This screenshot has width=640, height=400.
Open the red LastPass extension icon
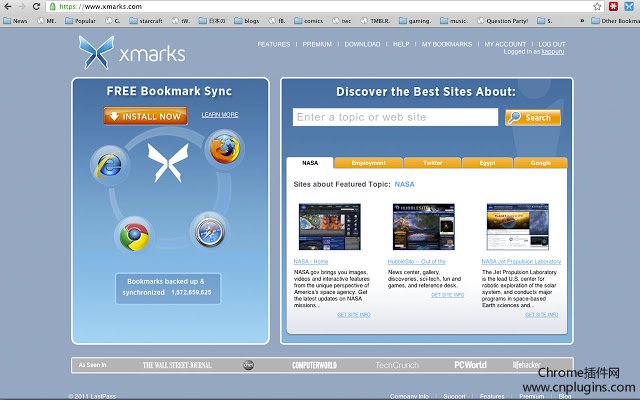pyautogui.click(x=613, y=7)
